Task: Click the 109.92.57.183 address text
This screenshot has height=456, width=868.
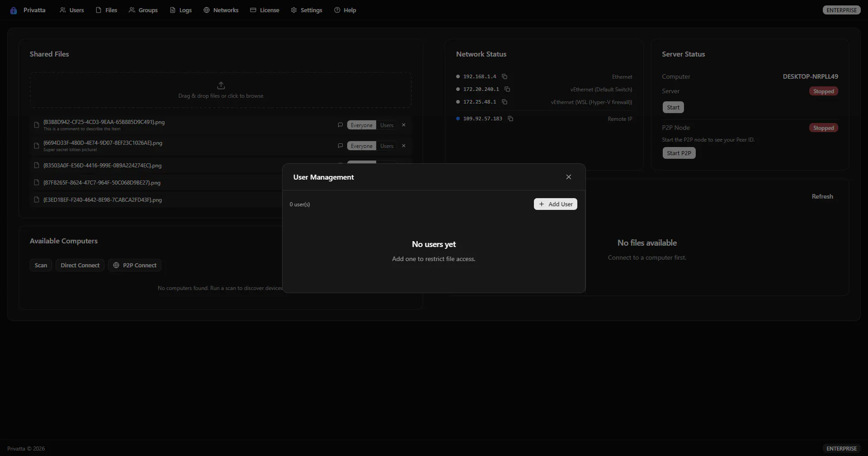Action: [482, 119]
